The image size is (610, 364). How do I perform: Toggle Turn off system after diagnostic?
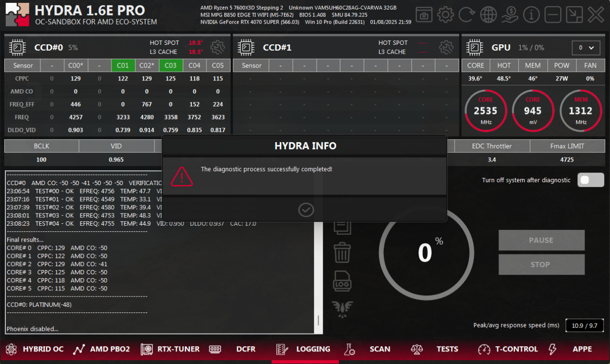coord(591,180)
